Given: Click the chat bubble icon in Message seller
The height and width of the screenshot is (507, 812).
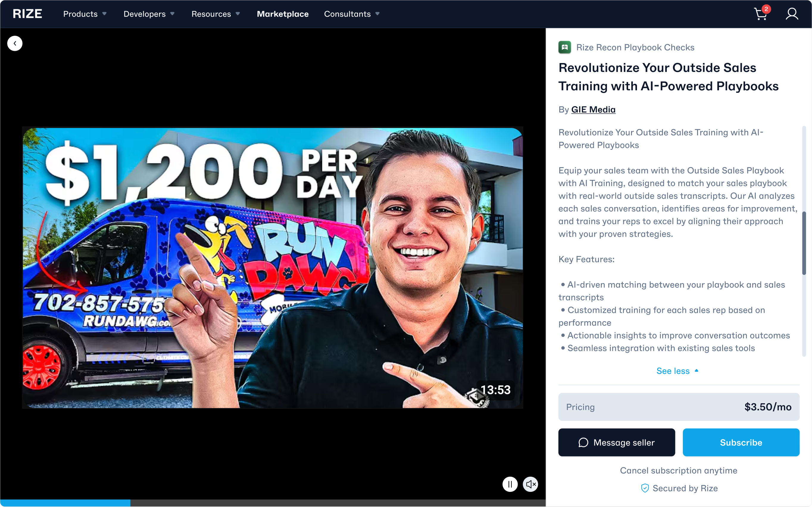Looking at the screenshot, I should pos(583,442).
